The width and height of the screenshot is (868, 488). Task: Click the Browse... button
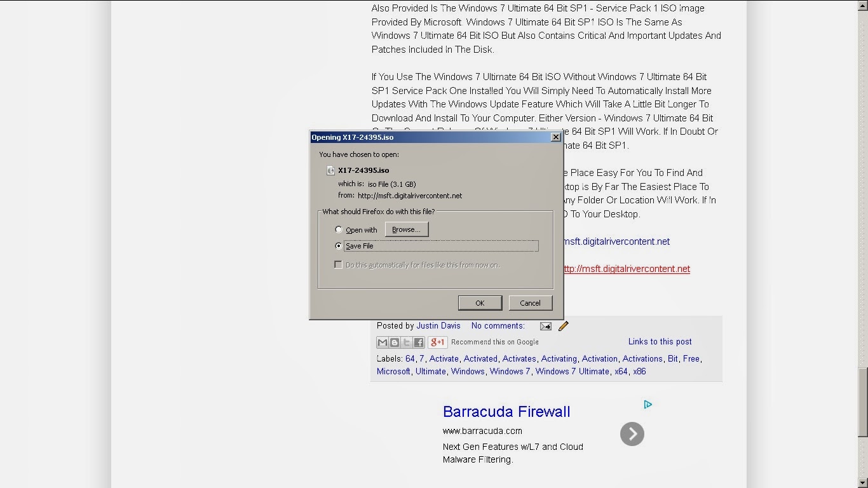tap(407, 229)
